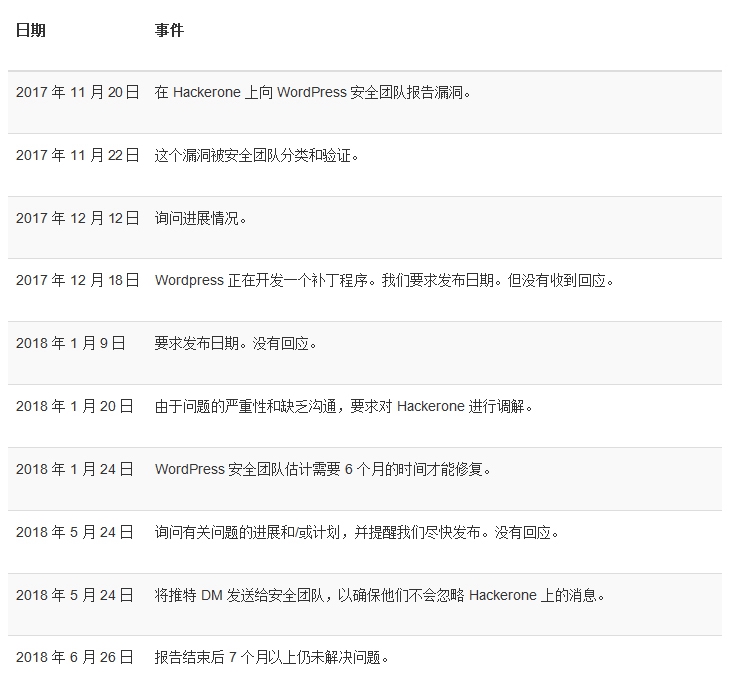Click the event text requesting Hackerone 进行调解
The height and width of the screenshot is (686, 731).
344,407
